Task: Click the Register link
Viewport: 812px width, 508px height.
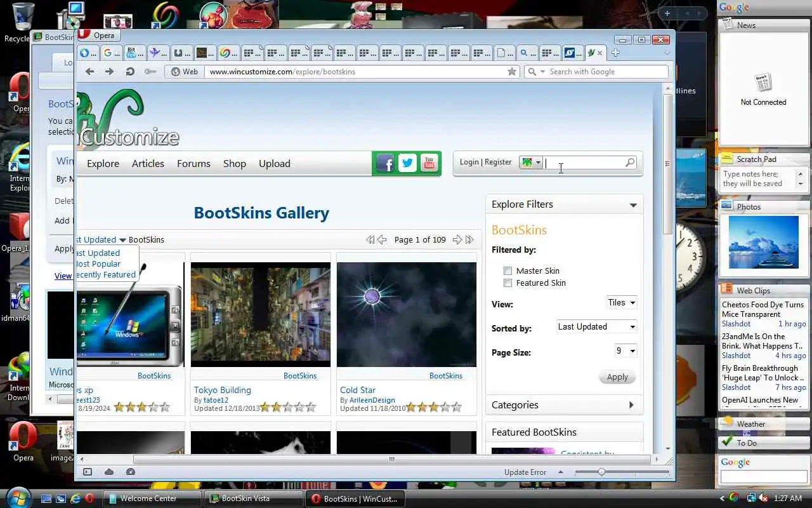Action: [x=498, y=162]
